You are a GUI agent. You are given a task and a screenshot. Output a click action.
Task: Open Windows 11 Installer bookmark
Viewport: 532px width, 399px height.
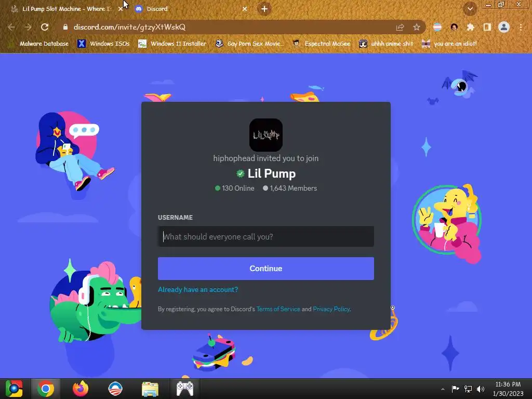[x=172, y=44]
